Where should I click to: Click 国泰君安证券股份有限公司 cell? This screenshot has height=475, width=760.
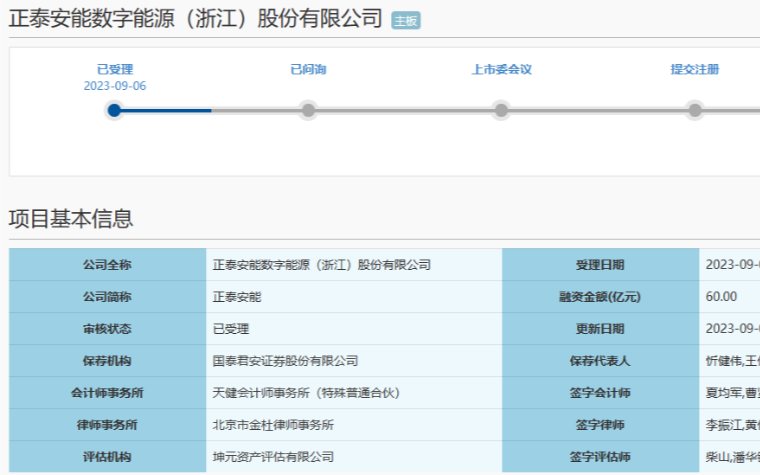[354, 361]
